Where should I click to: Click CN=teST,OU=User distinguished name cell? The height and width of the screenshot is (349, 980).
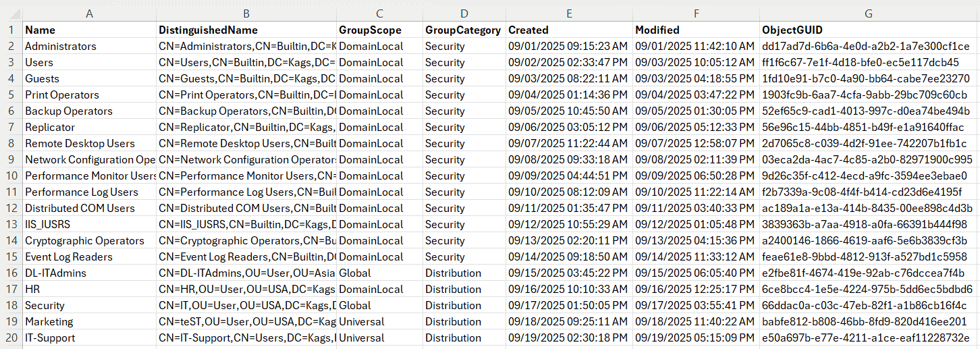(x=246, y=321)
